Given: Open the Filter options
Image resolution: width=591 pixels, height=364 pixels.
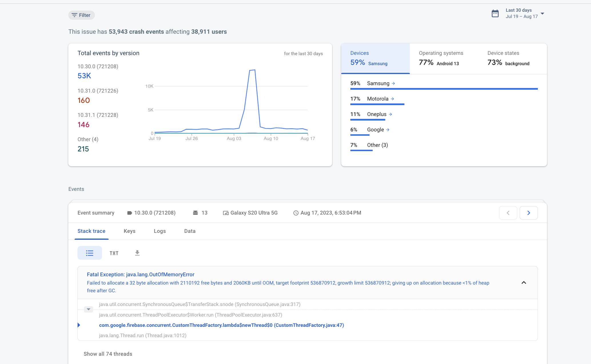Looking at the screenshot, I should tap(81, 15).
